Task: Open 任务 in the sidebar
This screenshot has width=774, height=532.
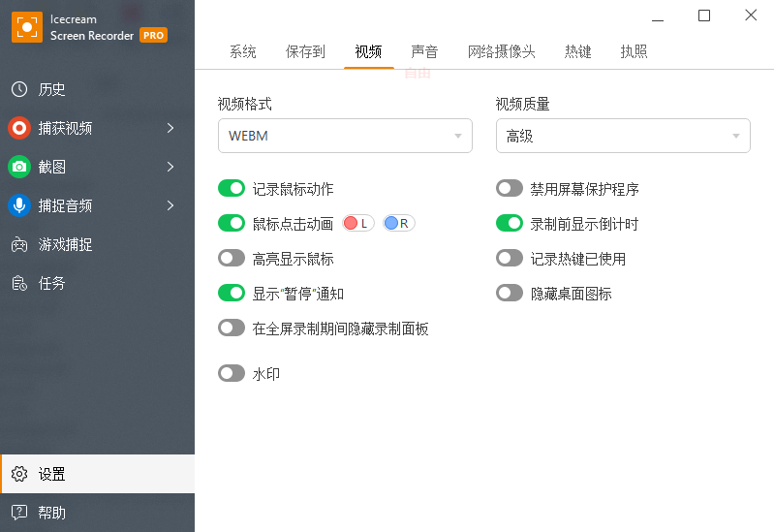Action: click(97, 283)
